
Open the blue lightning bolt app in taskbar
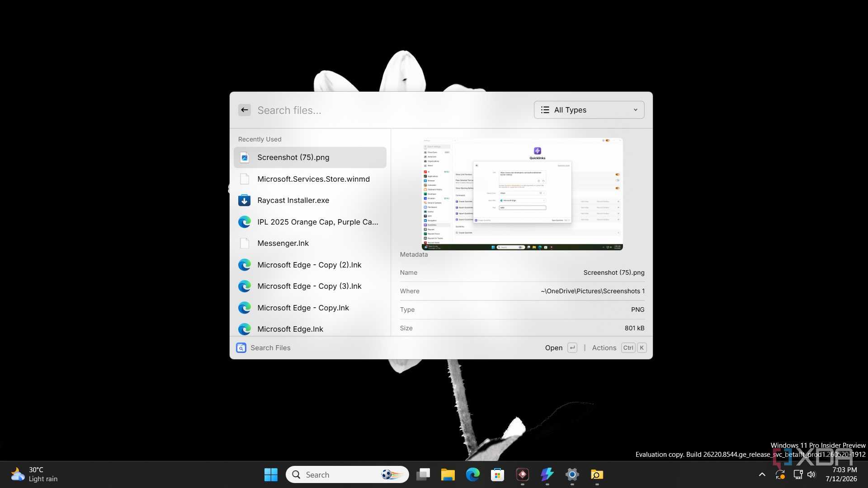[x=547, y=474]
